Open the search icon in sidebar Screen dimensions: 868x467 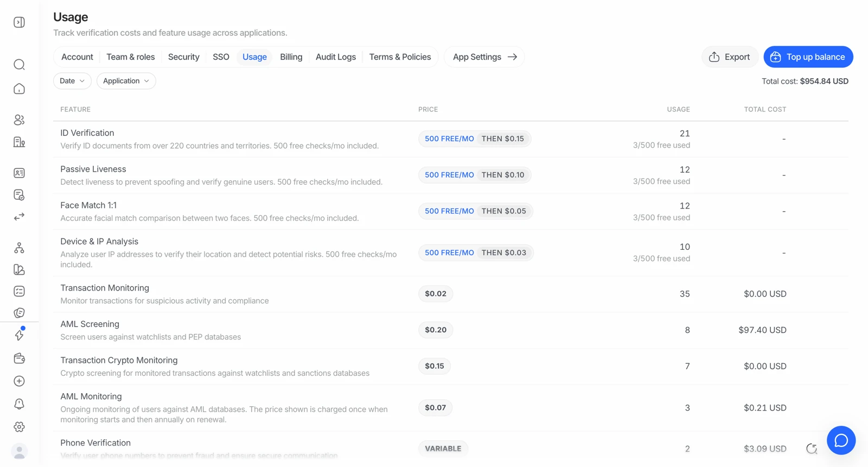tap(19, 65)
